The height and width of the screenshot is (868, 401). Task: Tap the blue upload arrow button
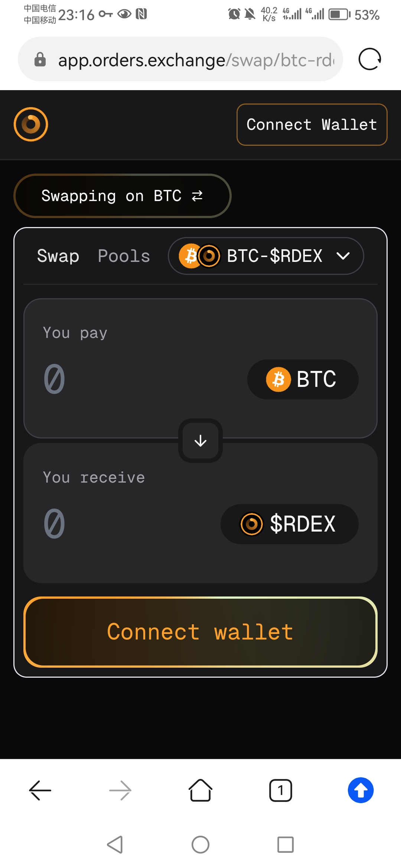tap(361, 790)
